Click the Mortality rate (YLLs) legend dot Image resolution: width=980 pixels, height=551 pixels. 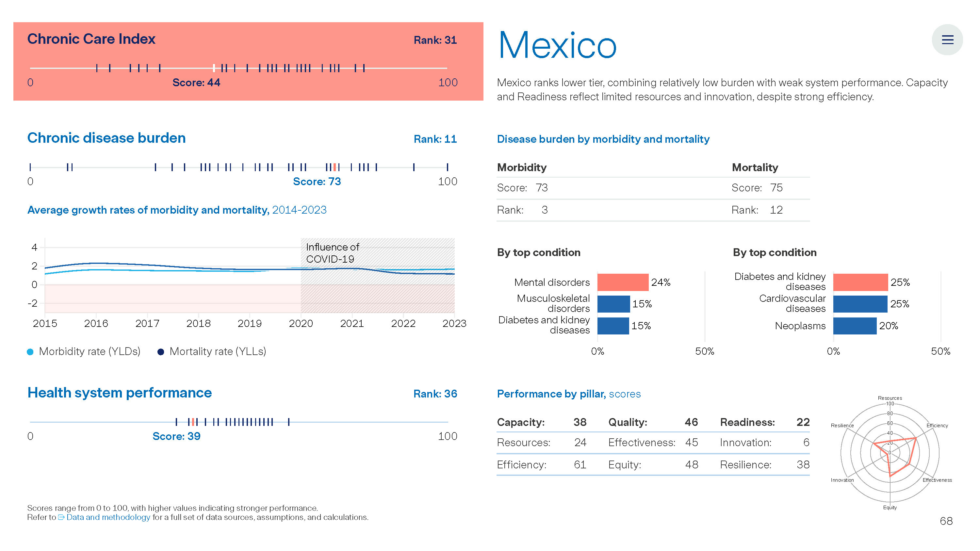click(160, 352)
